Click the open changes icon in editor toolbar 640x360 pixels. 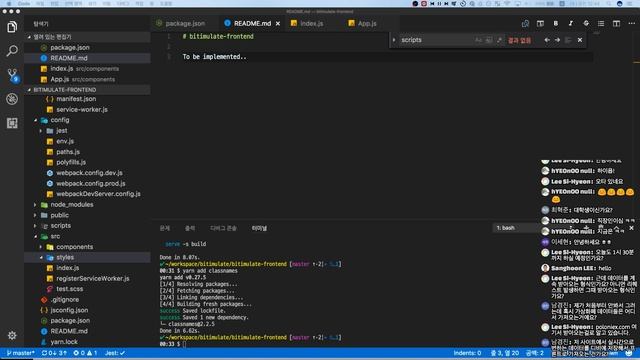tap(525, 24)
